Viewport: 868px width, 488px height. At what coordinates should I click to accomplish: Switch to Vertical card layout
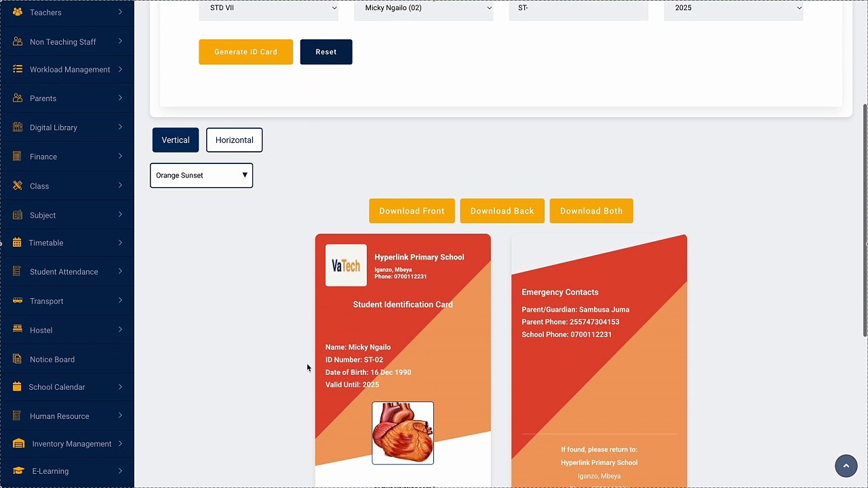click(x=176, y=140)
